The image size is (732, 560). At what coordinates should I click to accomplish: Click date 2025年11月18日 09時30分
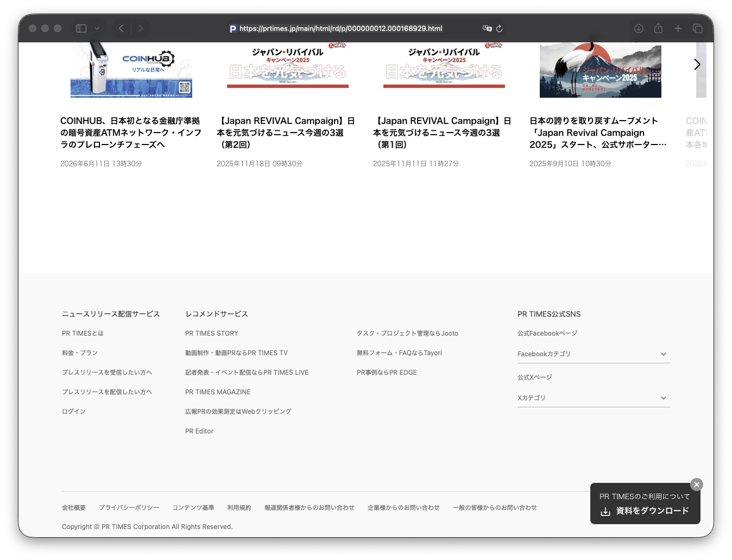[x=260, y=163]
